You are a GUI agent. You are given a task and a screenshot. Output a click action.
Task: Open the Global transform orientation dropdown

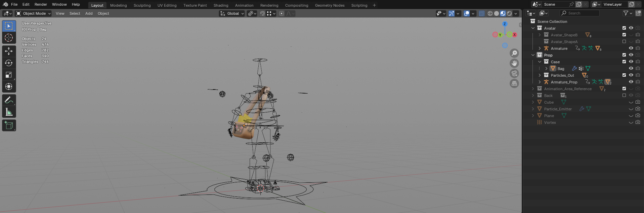point(232,13)
